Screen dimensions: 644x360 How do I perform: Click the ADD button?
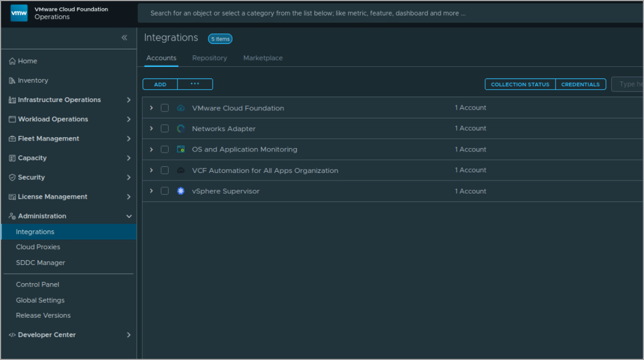(x=160, y=85)
